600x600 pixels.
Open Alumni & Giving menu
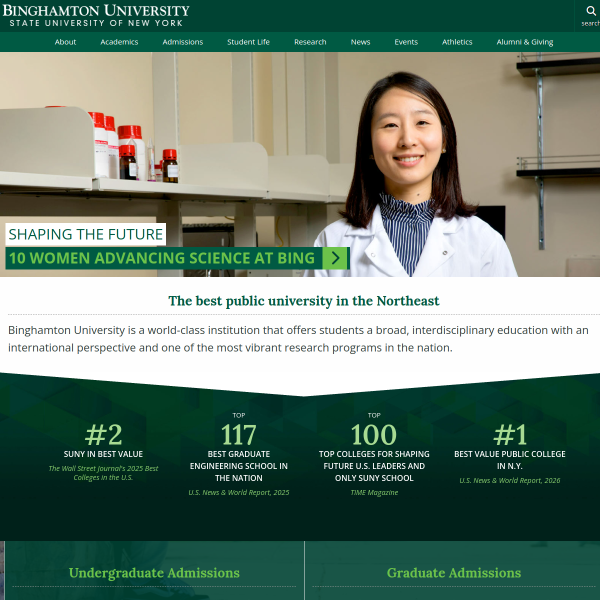click(524, 42)
